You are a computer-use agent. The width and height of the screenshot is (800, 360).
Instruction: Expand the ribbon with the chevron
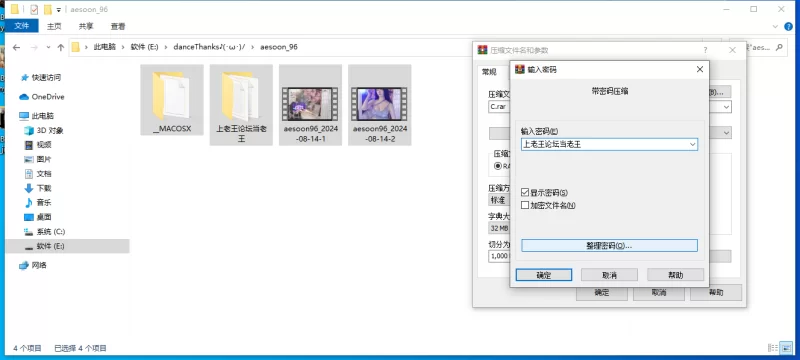coord(775,27)
